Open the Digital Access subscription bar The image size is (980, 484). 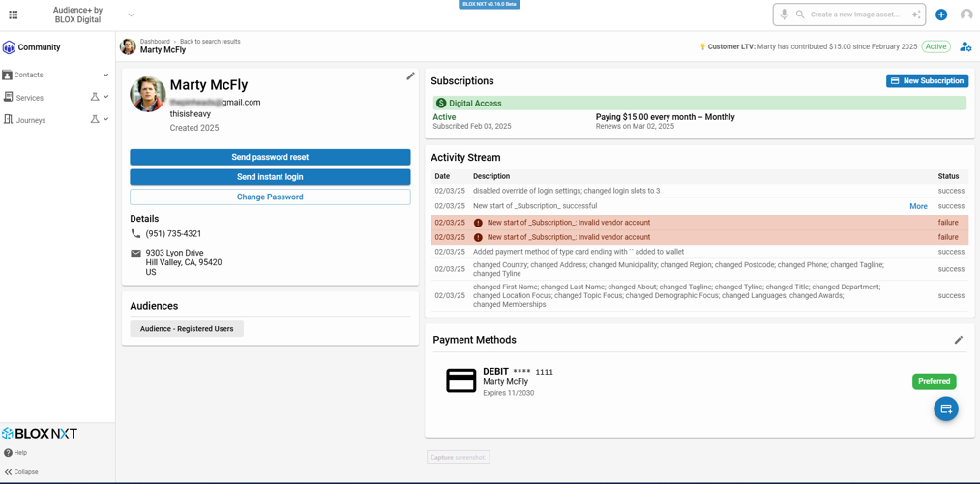pos(699,104)
